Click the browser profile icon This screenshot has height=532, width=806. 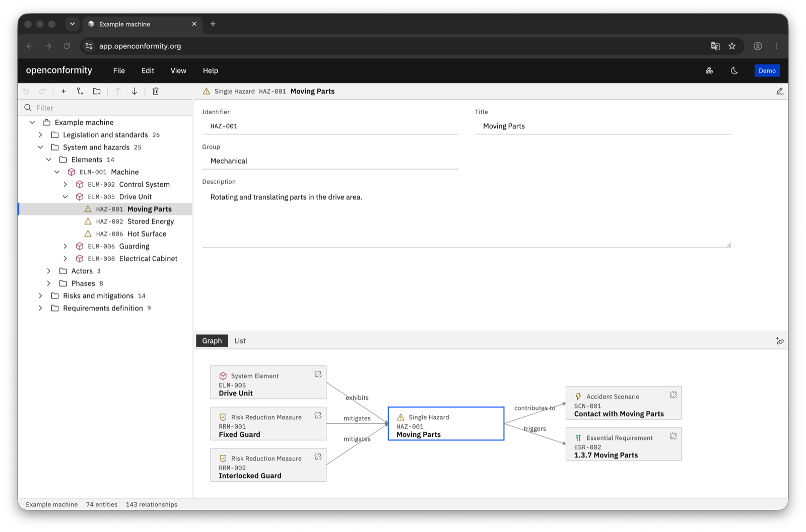pos(758,46)
